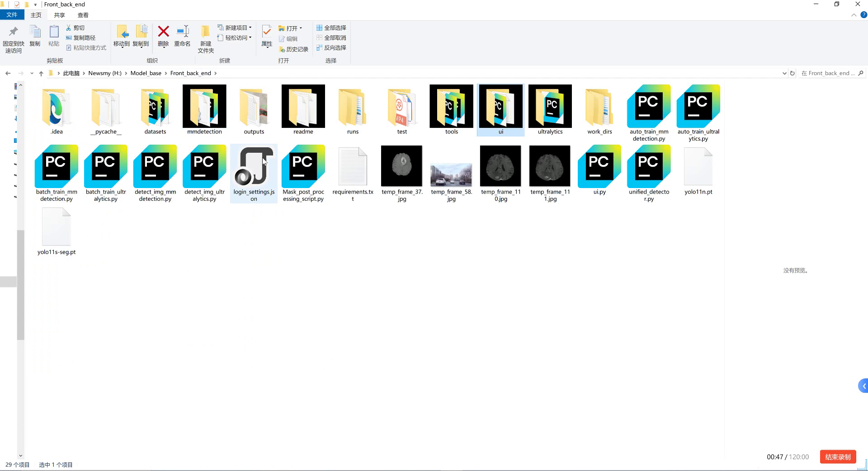The image size is (868, 471).
Task: Click the Edit entry in the ribbon
Action: pyautogui.click(x=288, y=39)
